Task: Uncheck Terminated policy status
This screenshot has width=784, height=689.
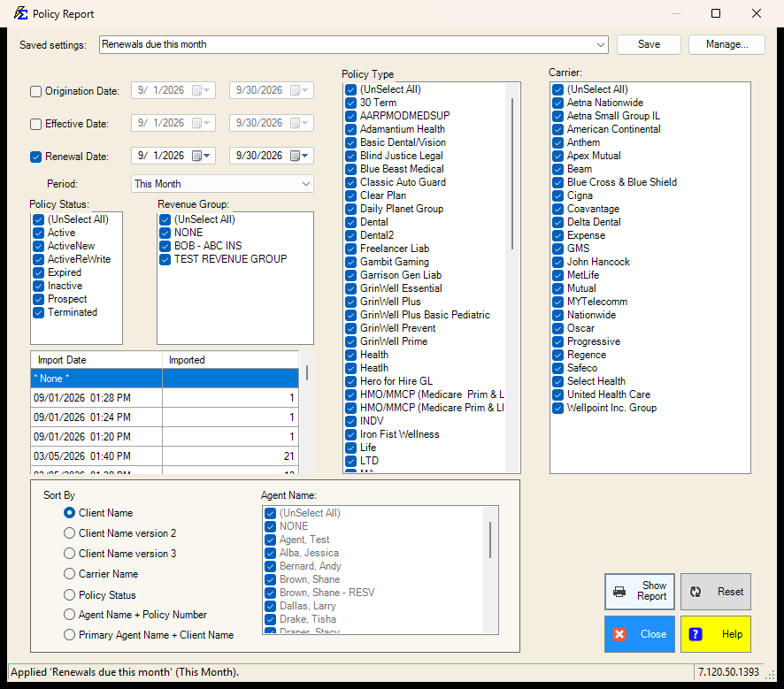Action: [39, 313]
